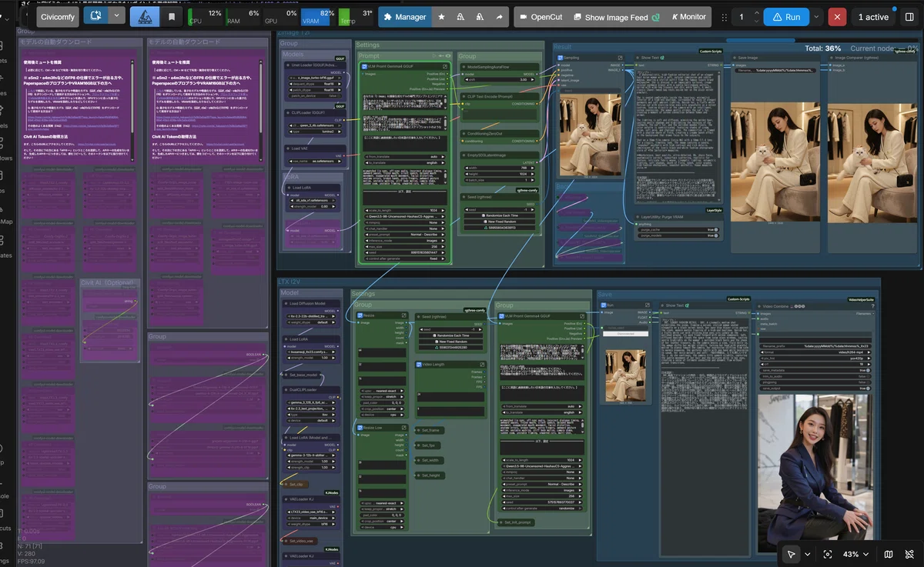Toggle the side panel layout icon
The width and height of the screenshot is (924, 567).
pyautogui.click(x=909, y=16)
